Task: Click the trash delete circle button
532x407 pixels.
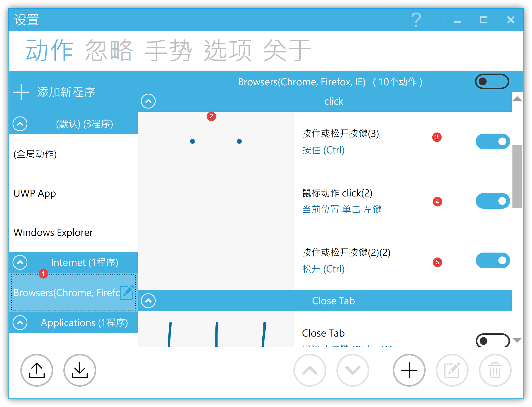Action: (495, 370)
